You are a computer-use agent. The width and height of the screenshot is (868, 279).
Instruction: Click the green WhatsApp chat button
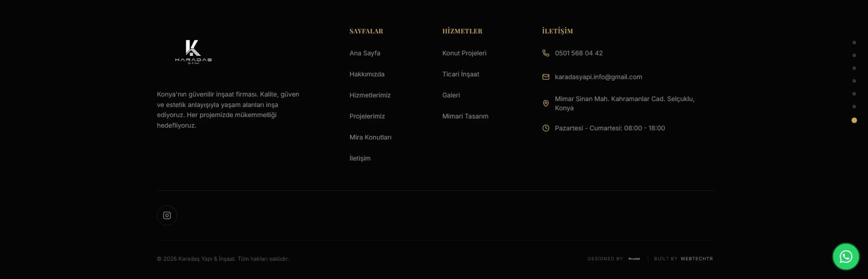coord(846,257)
